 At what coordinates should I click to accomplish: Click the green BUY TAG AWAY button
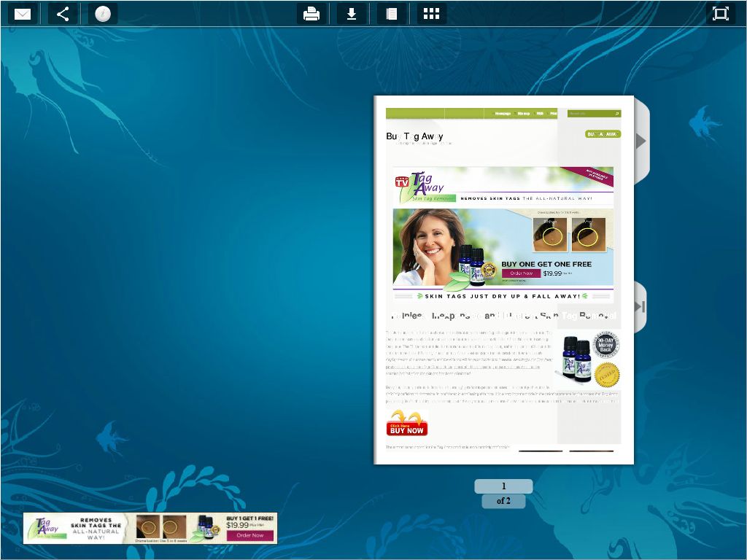click(603, 134)
